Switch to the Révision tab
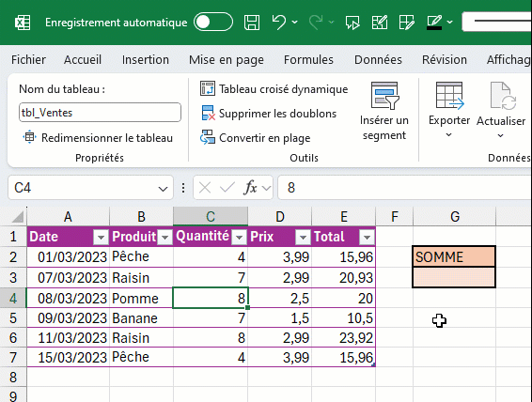This screenshot has width=532, height=402. coord(445,60)
